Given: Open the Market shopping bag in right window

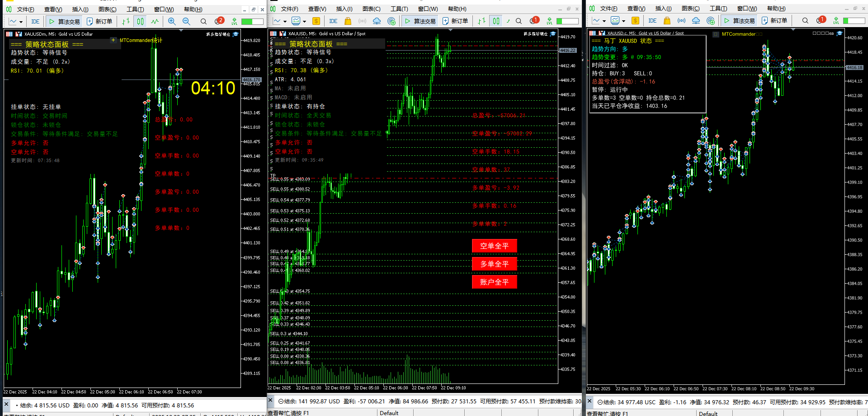Looking at the screenshot, I should click(667, 21).
